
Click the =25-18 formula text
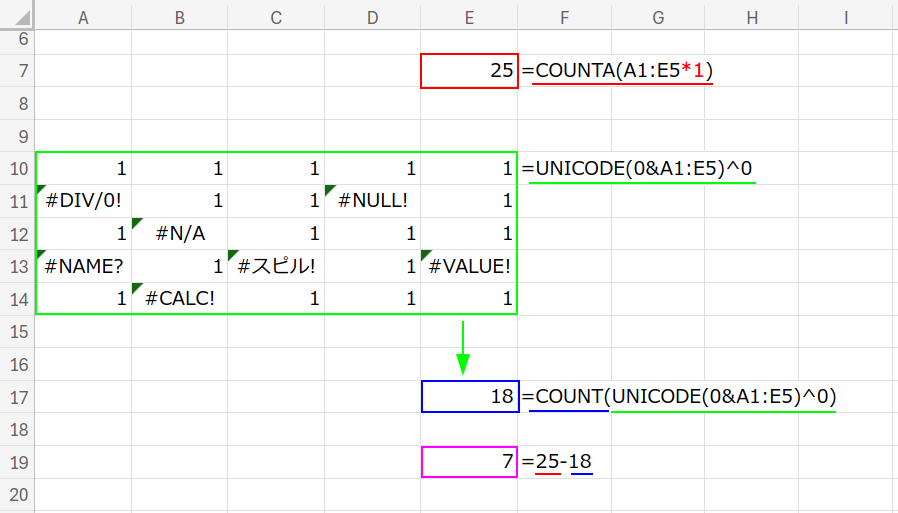(558, 462)
